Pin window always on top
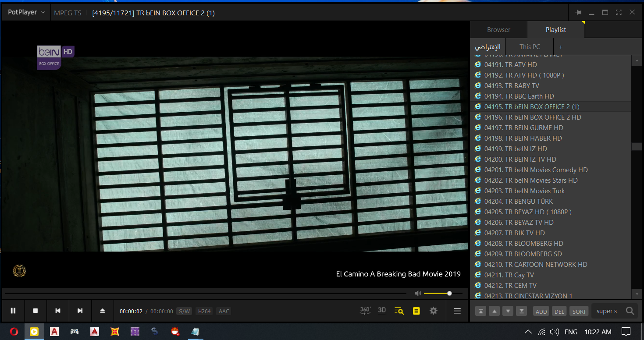This screenshot has height=340, width=644. (x=579, y=12)
